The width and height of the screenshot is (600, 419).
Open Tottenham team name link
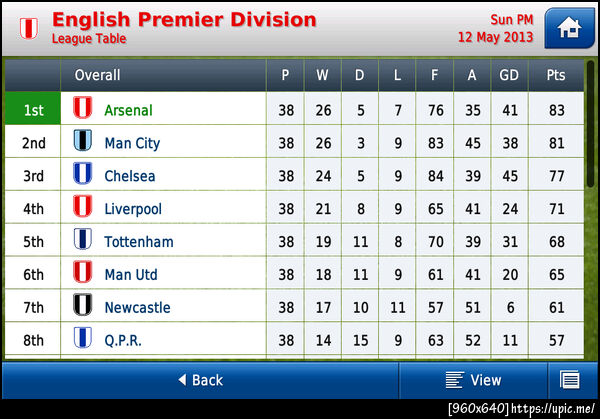pos(139,242)
